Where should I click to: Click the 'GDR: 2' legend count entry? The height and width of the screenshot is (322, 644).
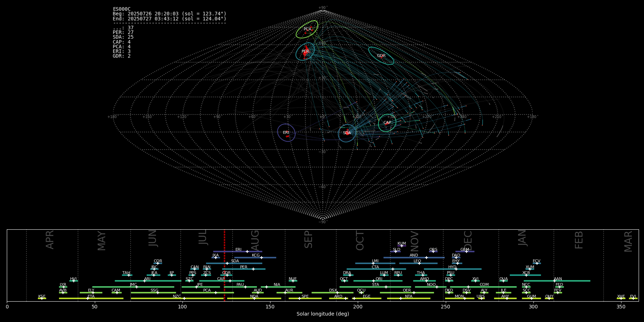click(x=122, y=56)
